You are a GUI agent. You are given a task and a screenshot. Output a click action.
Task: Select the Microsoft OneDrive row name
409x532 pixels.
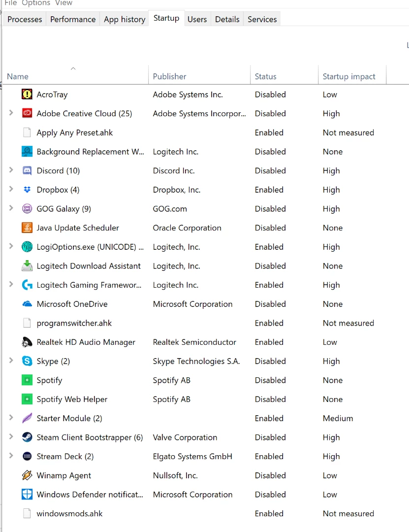tap(72, 304)
